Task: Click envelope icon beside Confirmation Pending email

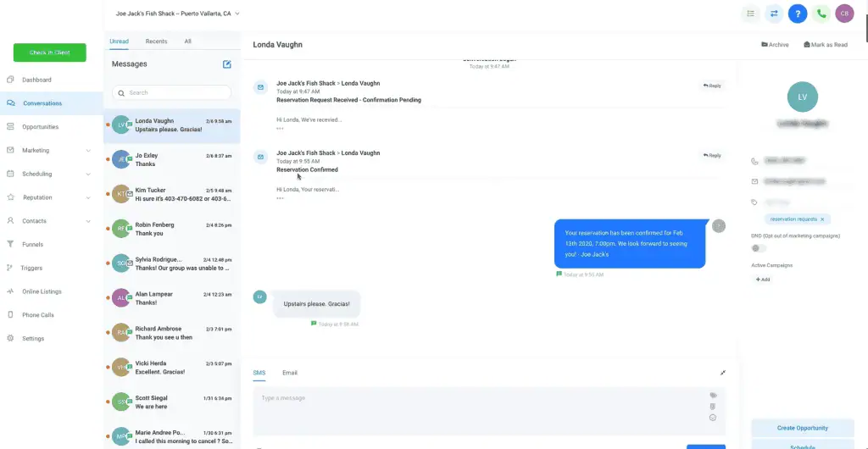Action: point(260,87)
